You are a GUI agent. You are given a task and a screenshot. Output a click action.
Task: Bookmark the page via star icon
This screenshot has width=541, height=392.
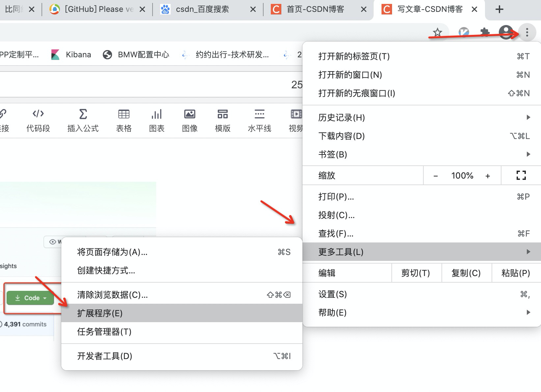click(437, 32)
